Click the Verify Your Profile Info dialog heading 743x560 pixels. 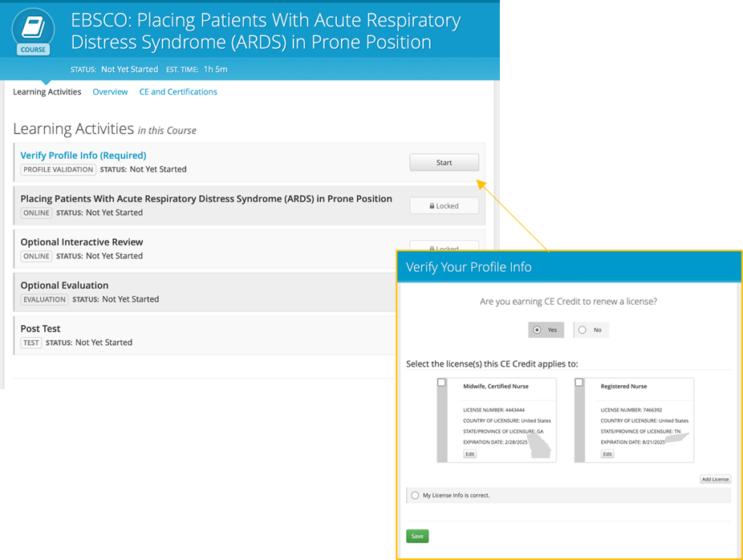coord(469,267)
